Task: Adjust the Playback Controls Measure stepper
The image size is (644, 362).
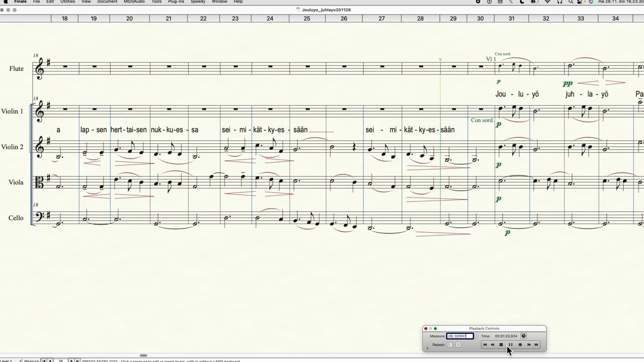Action: [476, 336]
